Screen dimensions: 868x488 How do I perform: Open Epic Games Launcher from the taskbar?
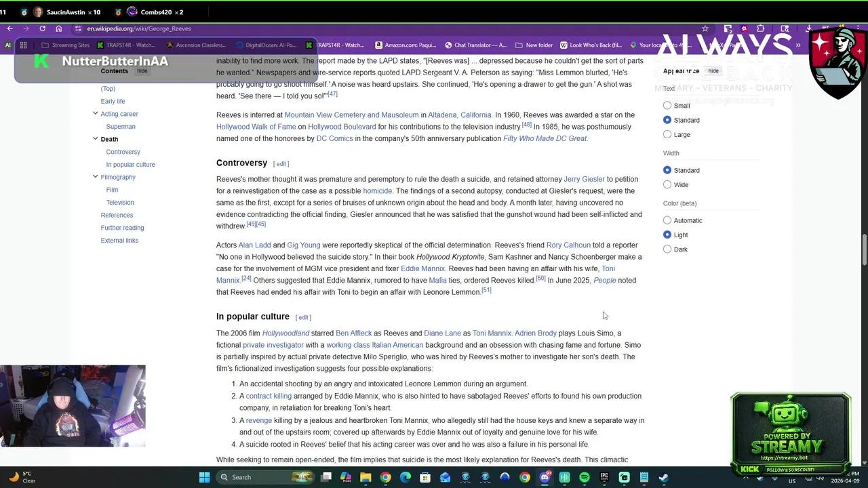tap(604, 477)
